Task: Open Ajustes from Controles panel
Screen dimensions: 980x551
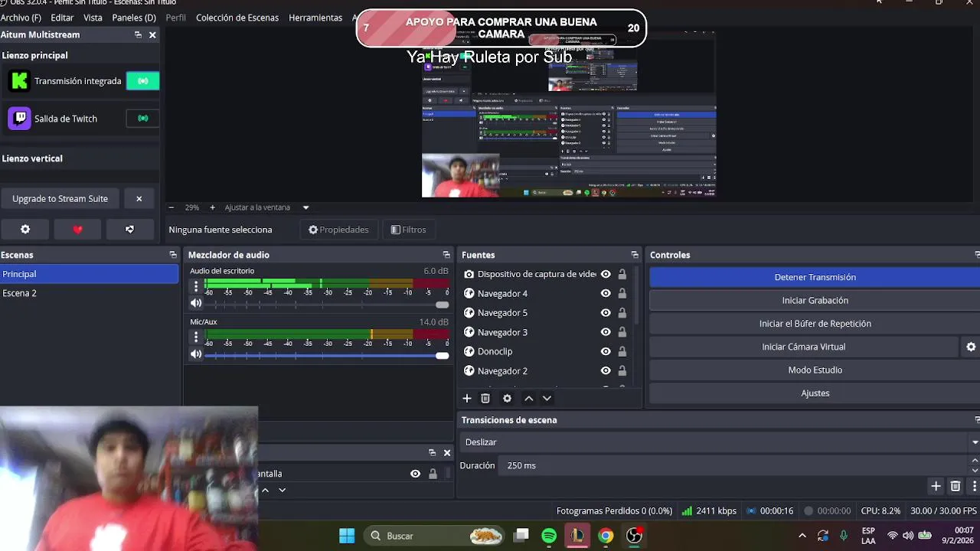Action: click(815, 393)
